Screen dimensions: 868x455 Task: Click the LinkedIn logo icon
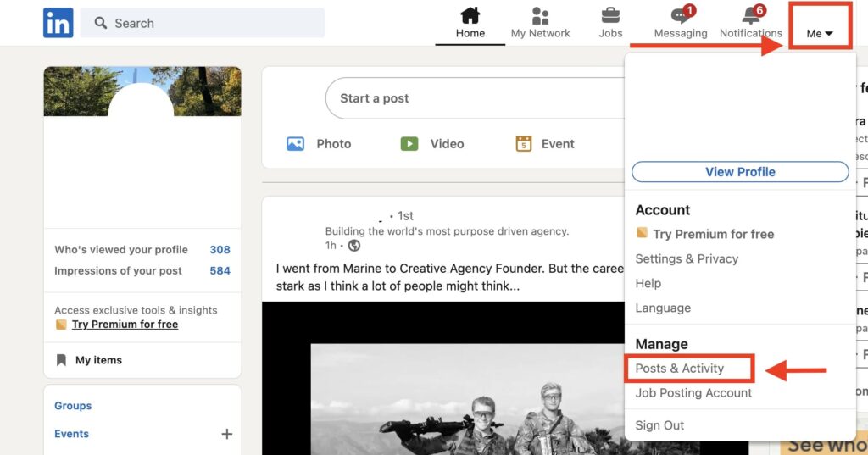[x=58, y=23]
